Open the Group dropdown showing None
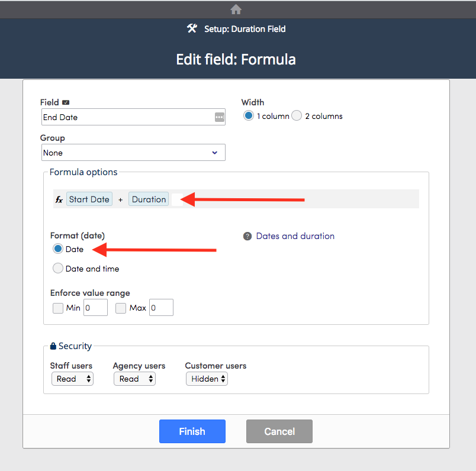Image resolution: width=476 pixels, height=471 pixels. [133, 152]
